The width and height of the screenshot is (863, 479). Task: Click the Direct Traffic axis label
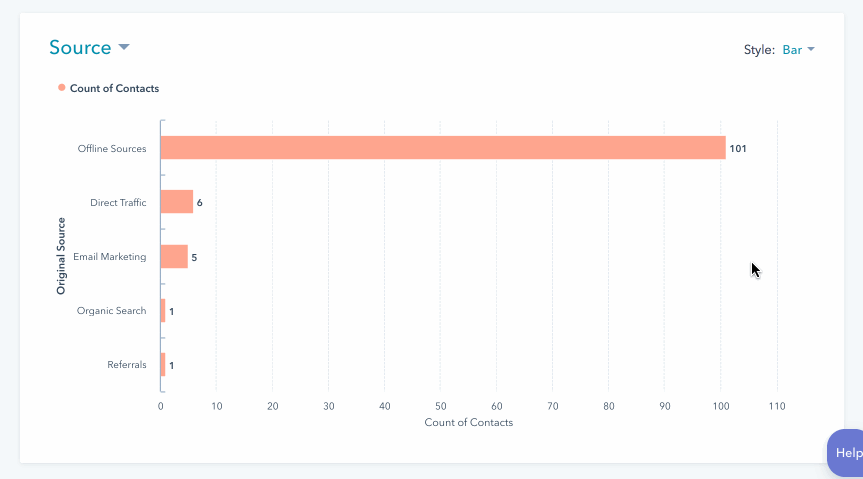click(x=118, y=203)
